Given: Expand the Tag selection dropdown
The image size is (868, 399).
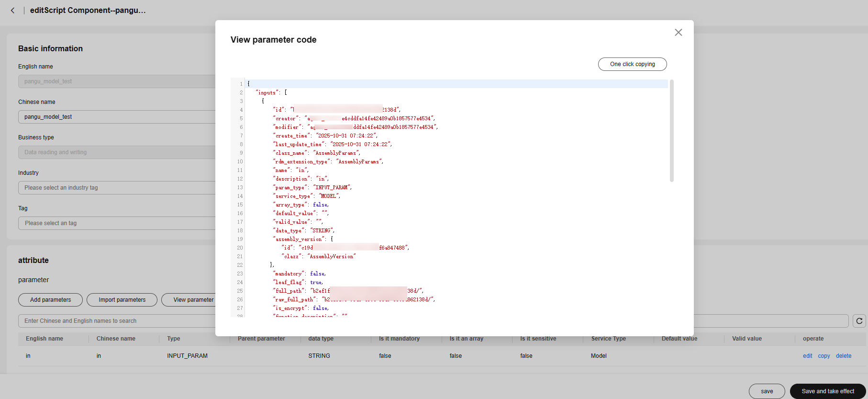Looking at the screenshot, I should (117, 223).
